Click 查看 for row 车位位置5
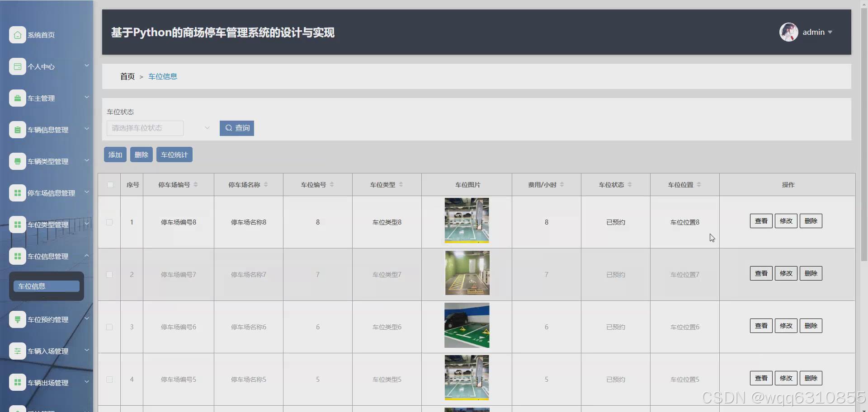Viewport: 868px width, 412px height. 761,378
